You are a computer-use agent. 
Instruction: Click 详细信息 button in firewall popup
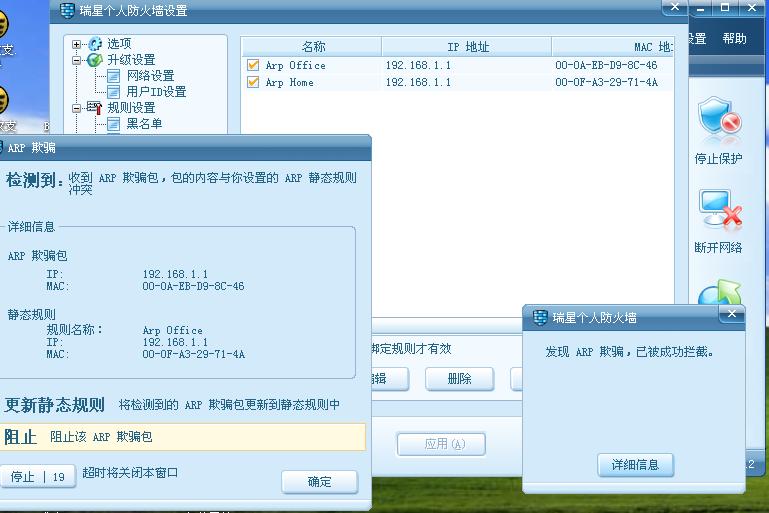[636, 464]
